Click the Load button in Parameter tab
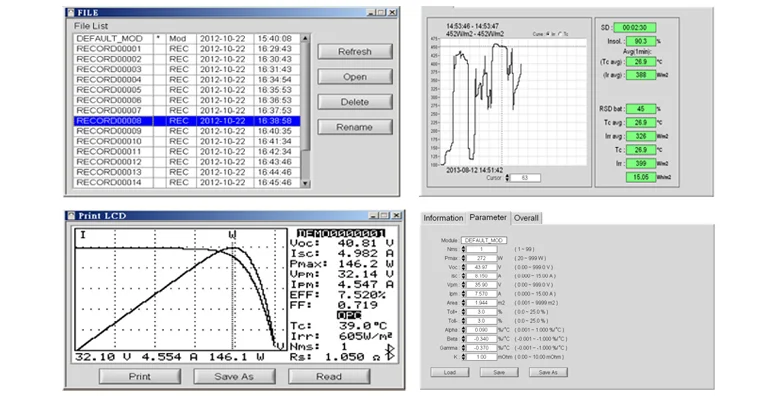Screen dimensions: 770x396 click(450, 372)
